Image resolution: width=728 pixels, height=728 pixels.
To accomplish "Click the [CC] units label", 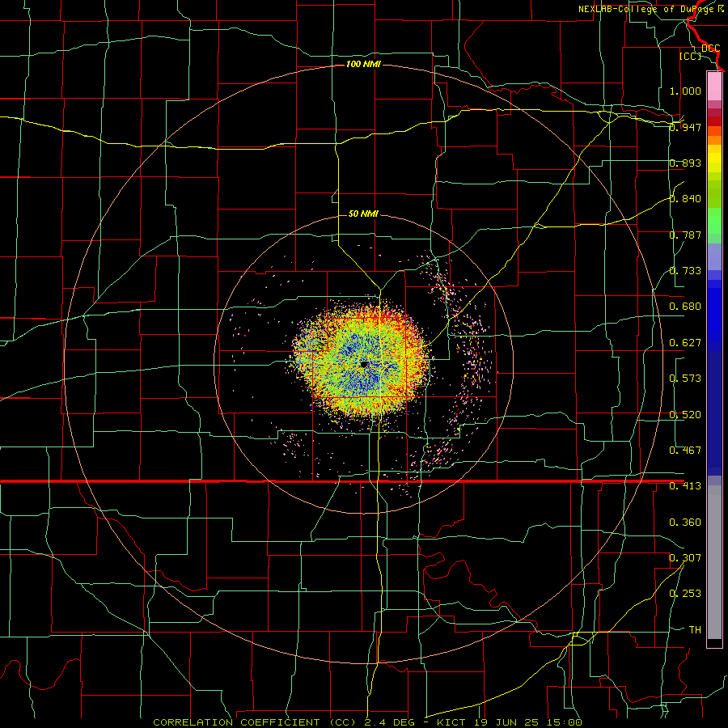I will [x=690, y=56].
